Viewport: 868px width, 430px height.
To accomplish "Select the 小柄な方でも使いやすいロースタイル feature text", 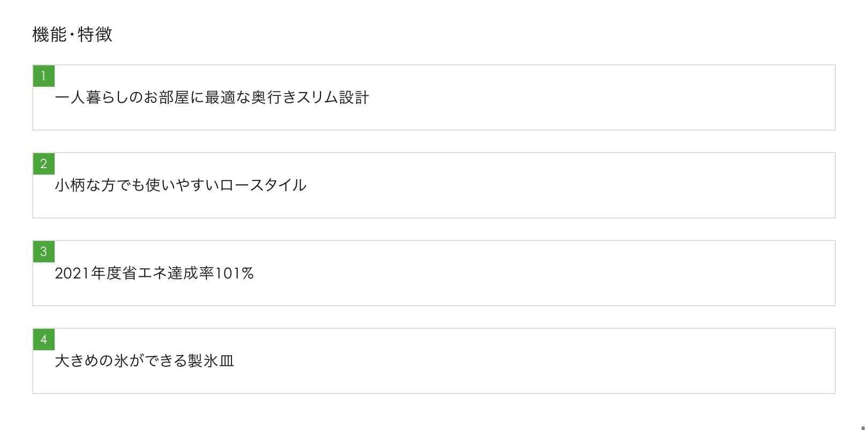I will coord(181,185).
